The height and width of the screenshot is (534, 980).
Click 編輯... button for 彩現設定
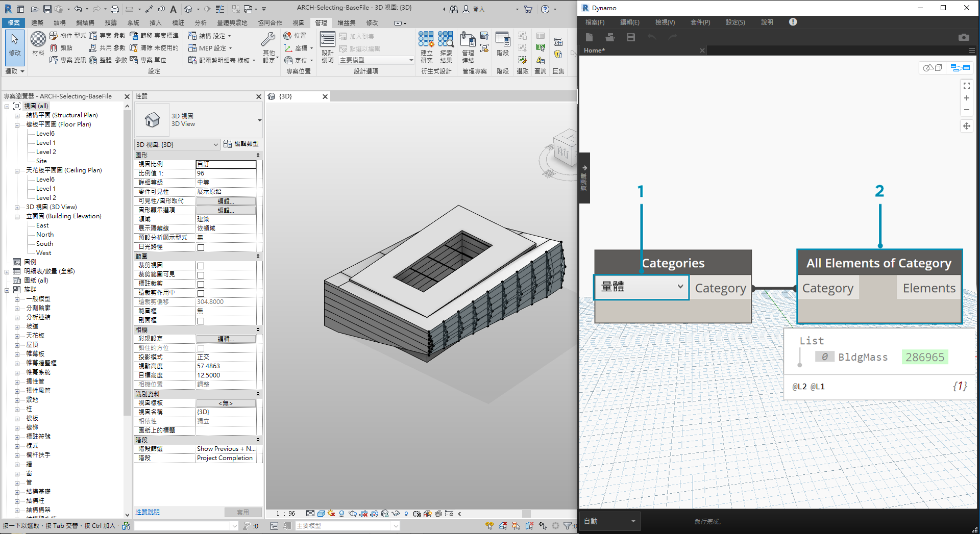point(226,339)
